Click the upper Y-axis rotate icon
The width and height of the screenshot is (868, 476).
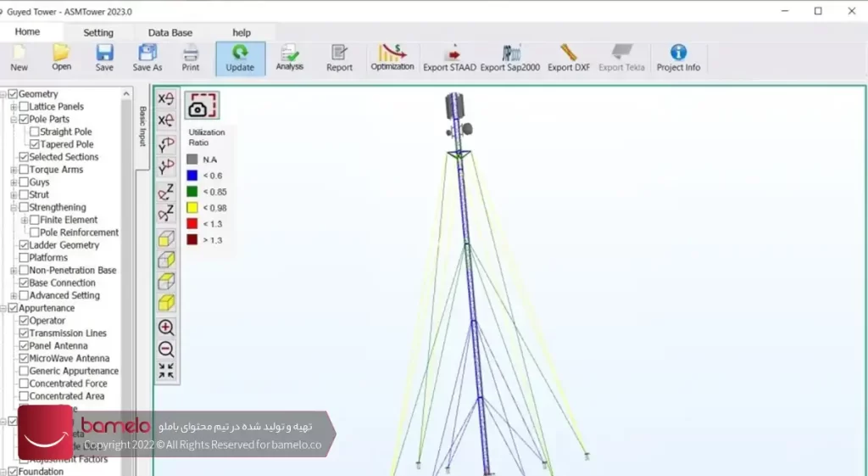(166, 144)
